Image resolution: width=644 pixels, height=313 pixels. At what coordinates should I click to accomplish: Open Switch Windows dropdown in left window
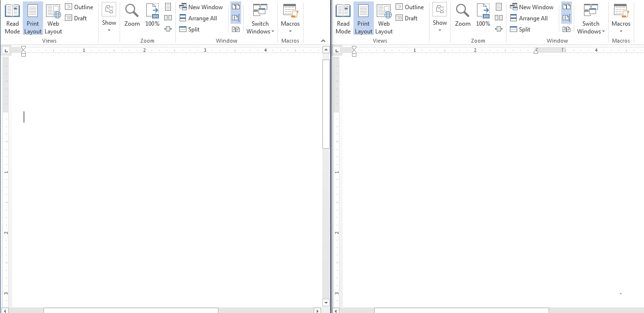(x=260, y=19)
